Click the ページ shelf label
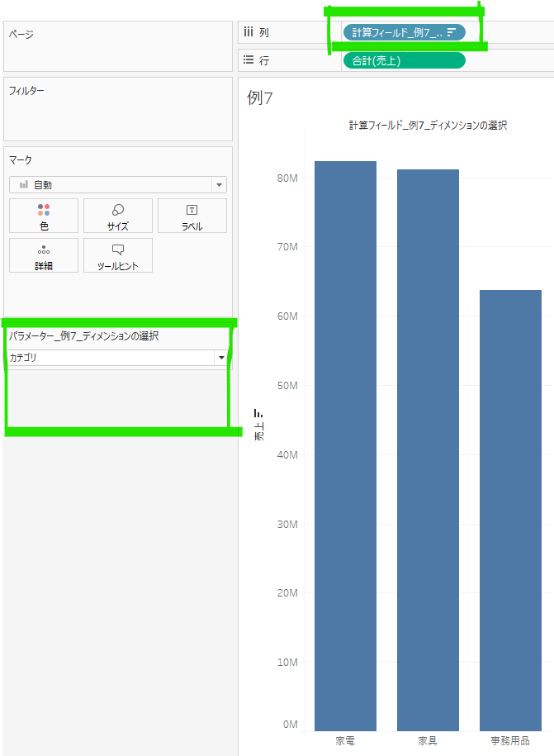The width and height of the screenshot is (554, 756). 21,34
